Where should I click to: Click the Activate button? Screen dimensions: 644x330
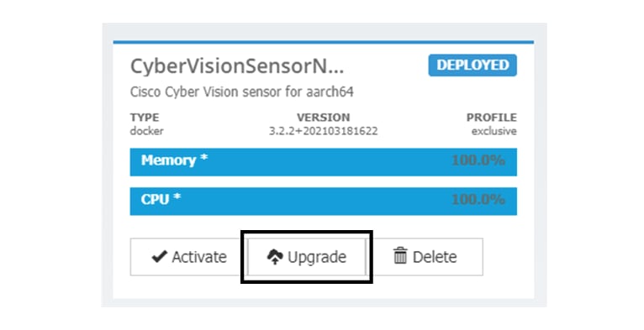click(x=189, y=257)
